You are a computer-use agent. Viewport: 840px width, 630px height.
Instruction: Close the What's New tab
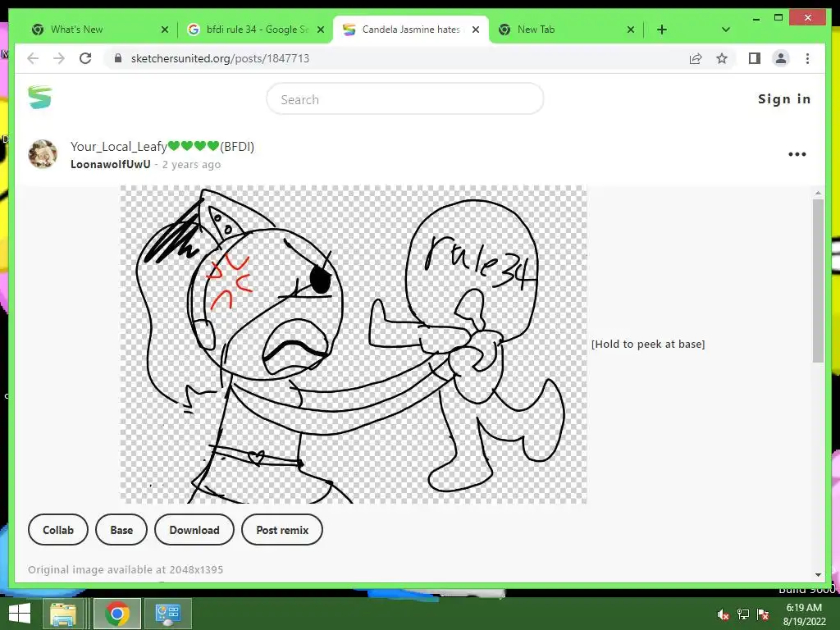[x=164, y=30]
